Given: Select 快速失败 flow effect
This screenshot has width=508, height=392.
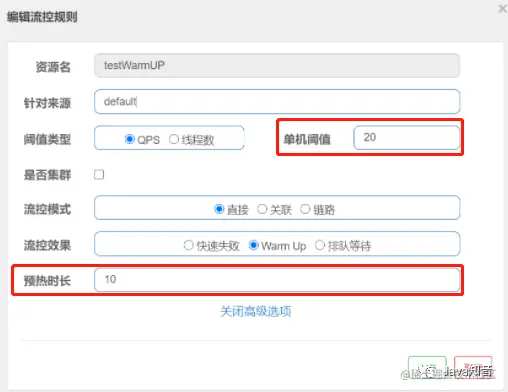Looking at the screenshot, I should [188, 245].
